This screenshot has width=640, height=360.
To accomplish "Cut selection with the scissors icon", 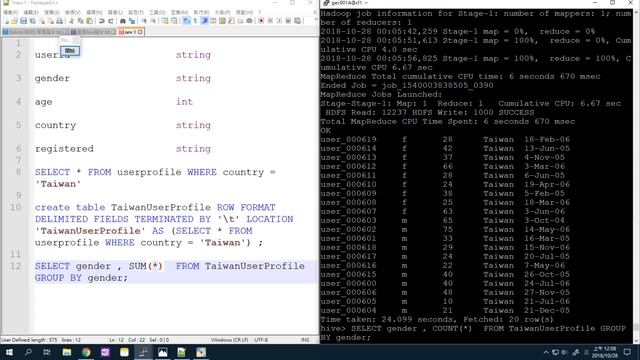I will pos(71,21).
